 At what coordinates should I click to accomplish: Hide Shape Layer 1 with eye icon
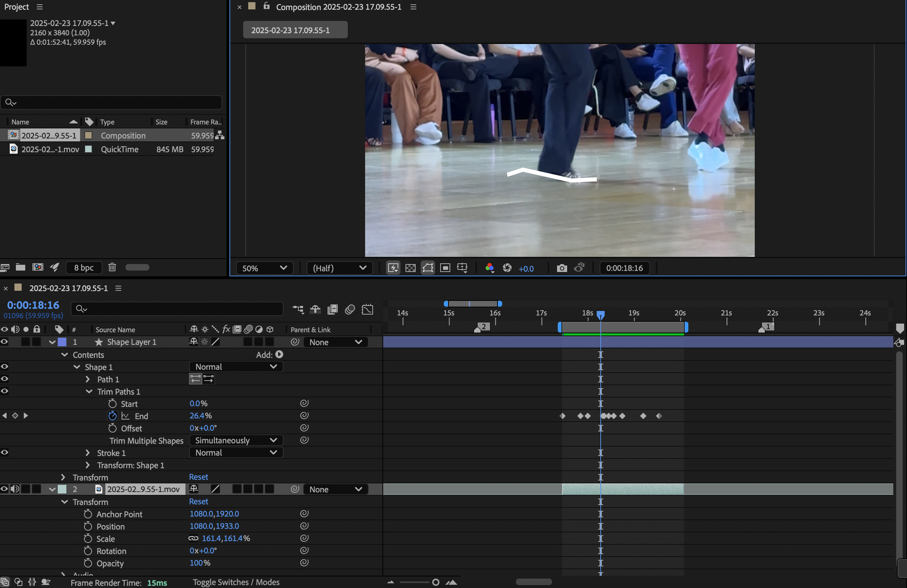(x=4, y=342)
